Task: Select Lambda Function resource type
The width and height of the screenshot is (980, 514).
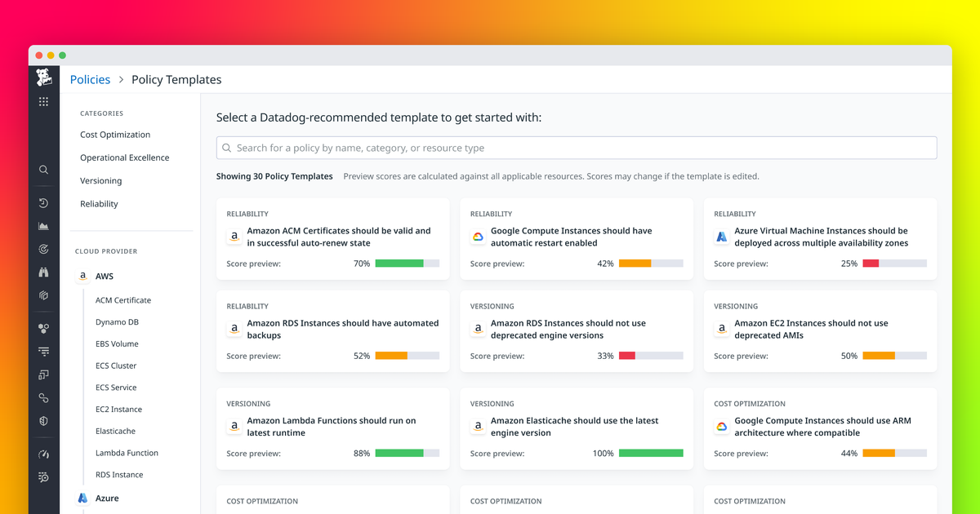Action: coord(127,453)
